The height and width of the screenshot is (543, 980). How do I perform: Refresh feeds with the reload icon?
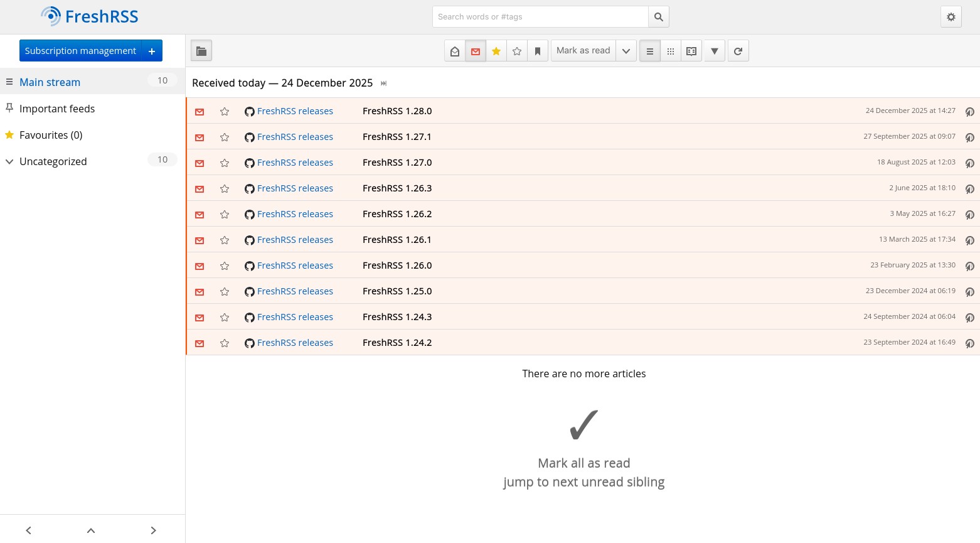point(738,51)
